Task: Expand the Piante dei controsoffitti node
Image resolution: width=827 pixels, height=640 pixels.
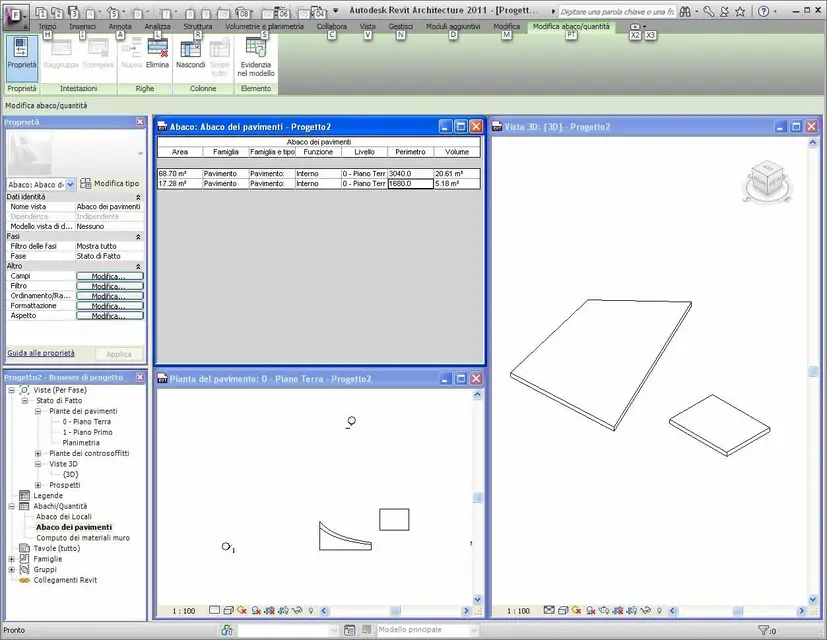Action: pyautogui.click(x=38, y=453)
